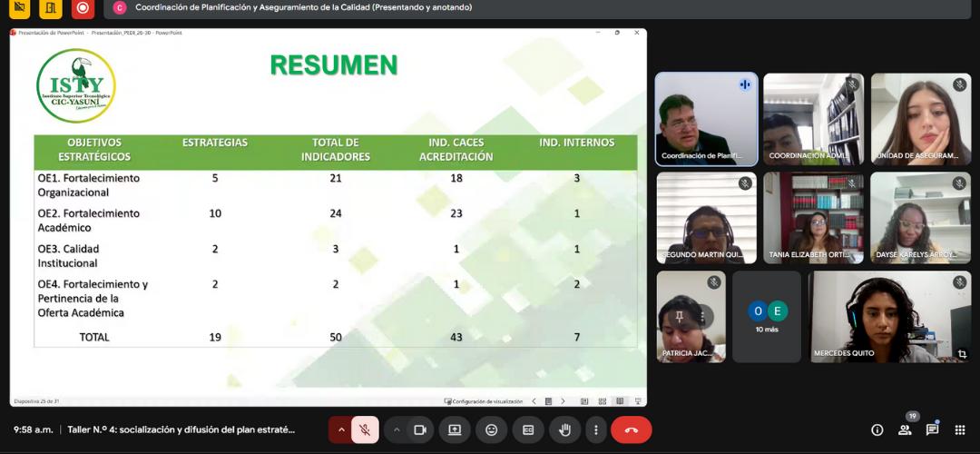980x454 pixels.
Task: Open the emoji reactions panel
Action: (x=491, y=429)
